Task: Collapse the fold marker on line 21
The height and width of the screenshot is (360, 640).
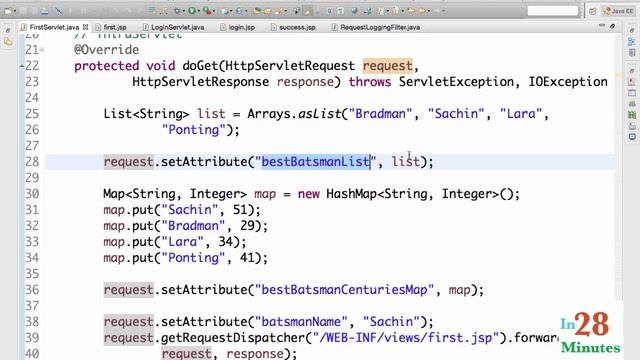Action: click(42, 50)
